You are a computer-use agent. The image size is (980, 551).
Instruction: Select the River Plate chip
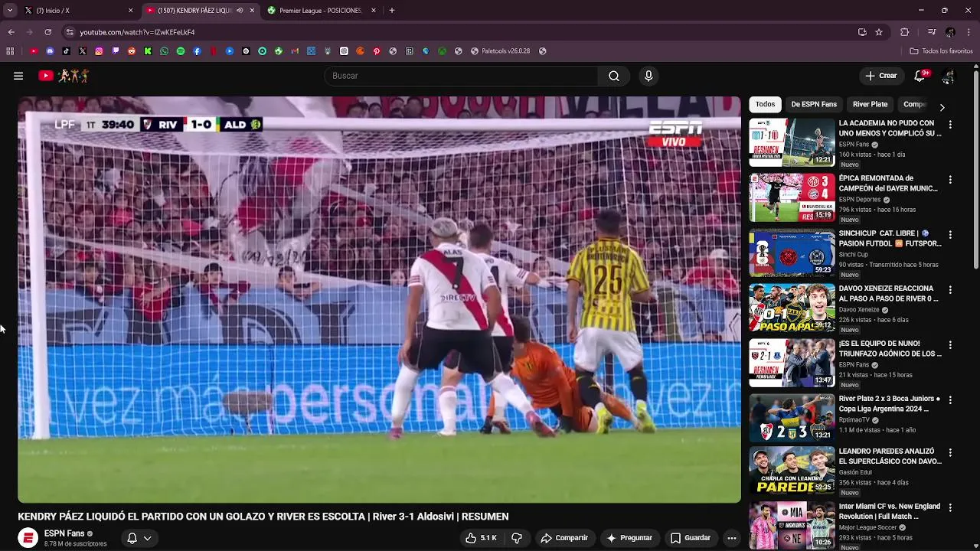pyautogui.click(x=871, y=104)
